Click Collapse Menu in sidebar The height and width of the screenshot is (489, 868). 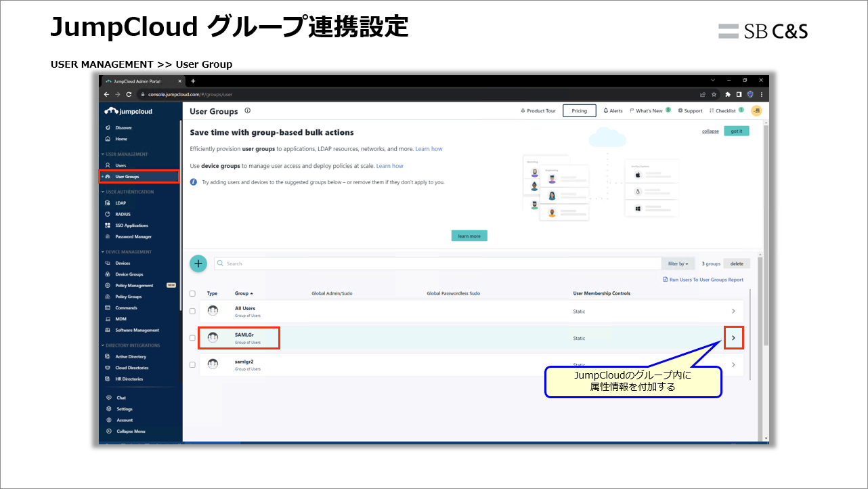131,431
